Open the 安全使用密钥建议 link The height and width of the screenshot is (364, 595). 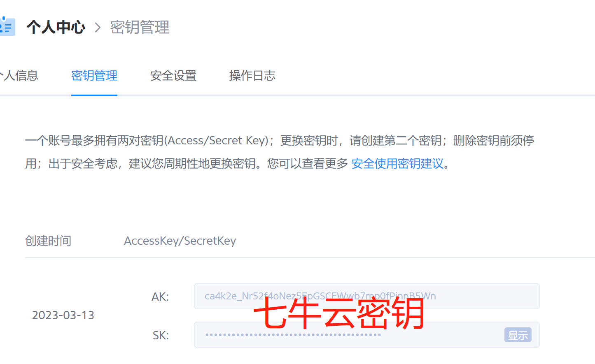pos(397,164)
